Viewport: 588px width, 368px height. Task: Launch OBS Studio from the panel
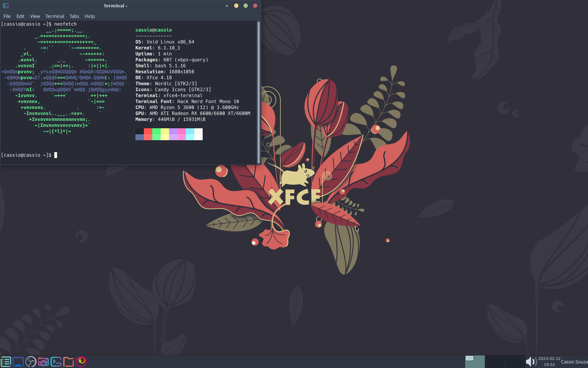(x=31, y=361)
